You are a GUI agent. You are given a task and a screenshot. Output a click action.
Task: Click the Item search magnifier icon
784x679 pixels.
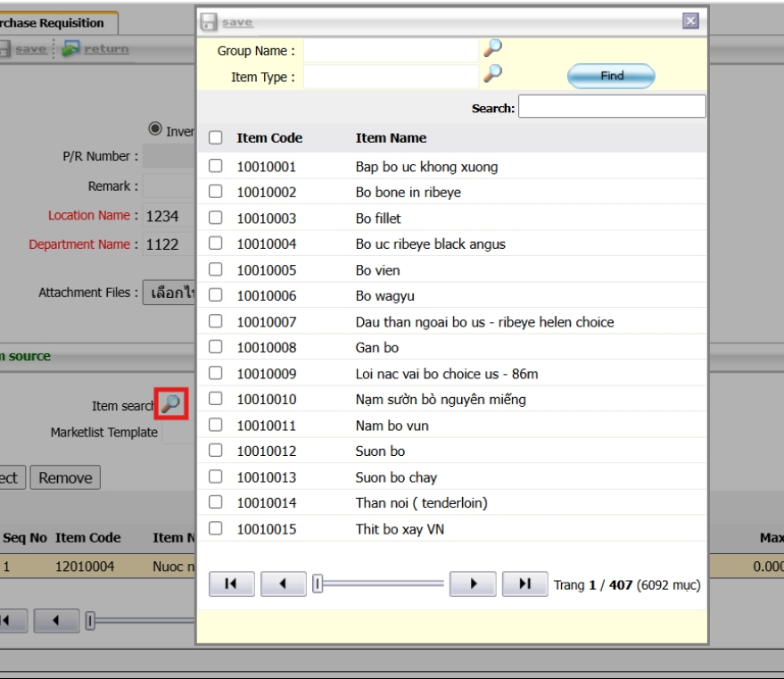pos(171,404)
